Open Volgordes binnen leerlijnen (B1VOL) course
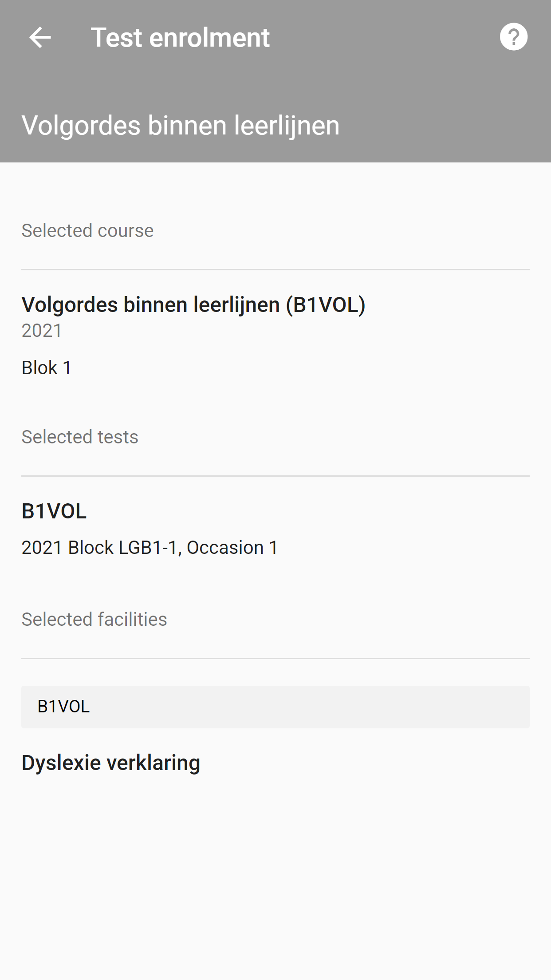Image resolution: width=551 pixels, height=980 pixels. tap(193, 304)
